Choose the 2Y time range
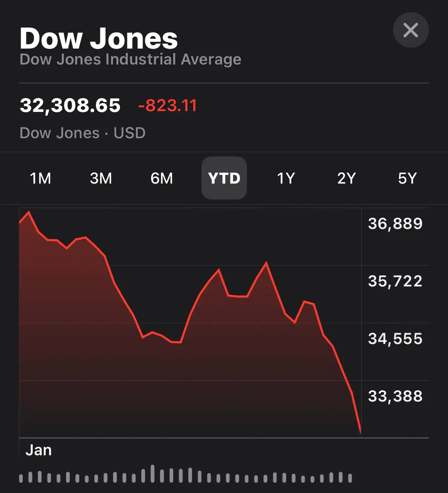The width and height of the screenshot is (448, 493). (x=346, y=178)
